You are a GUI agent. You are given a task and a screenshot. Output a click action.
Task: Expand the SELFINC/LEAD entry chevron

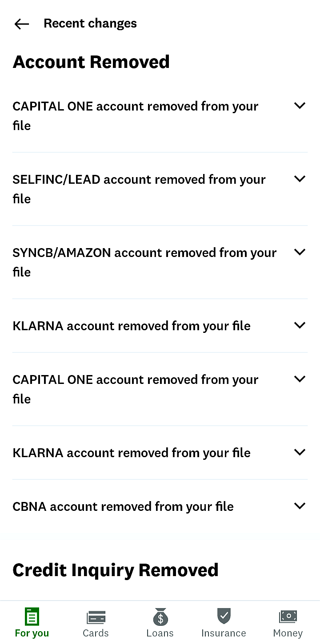point(300,179)
